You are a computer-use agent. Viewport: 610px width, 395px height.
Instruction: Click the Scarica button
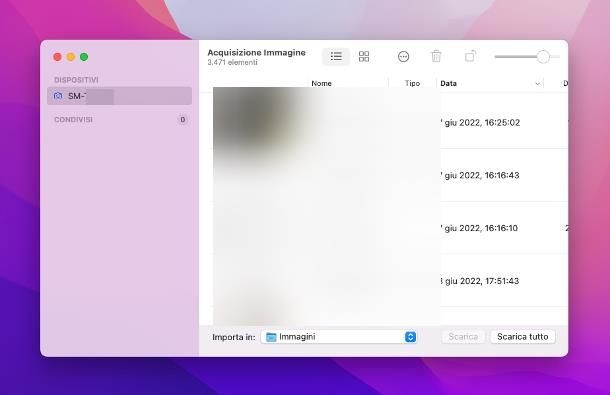(x=463, y=337)
